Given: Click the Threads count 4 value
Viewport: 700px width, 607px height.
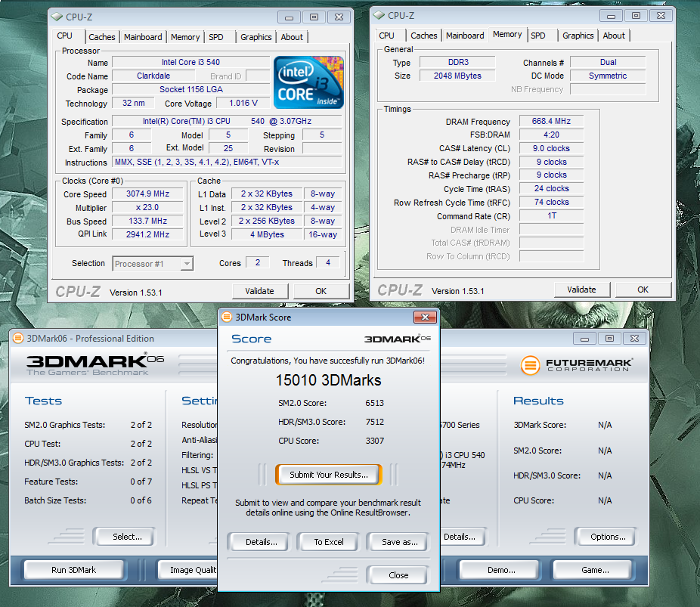Looking at the screenshot, I should (x=328, y=263).
